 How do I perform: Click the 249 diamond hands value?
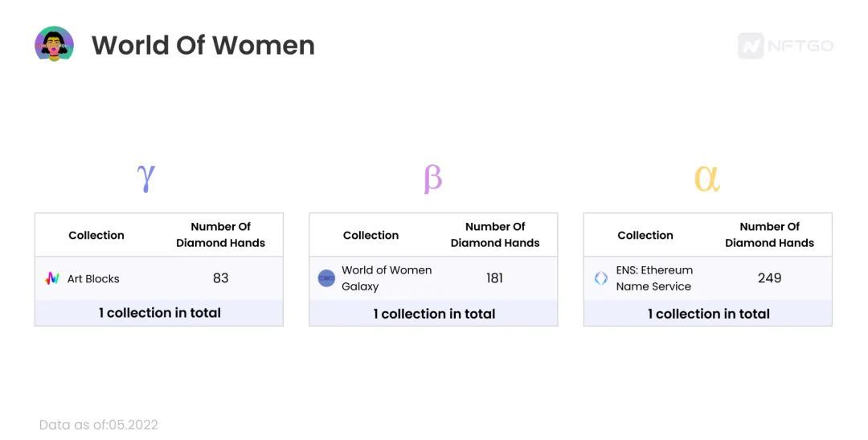coord(769,278)
